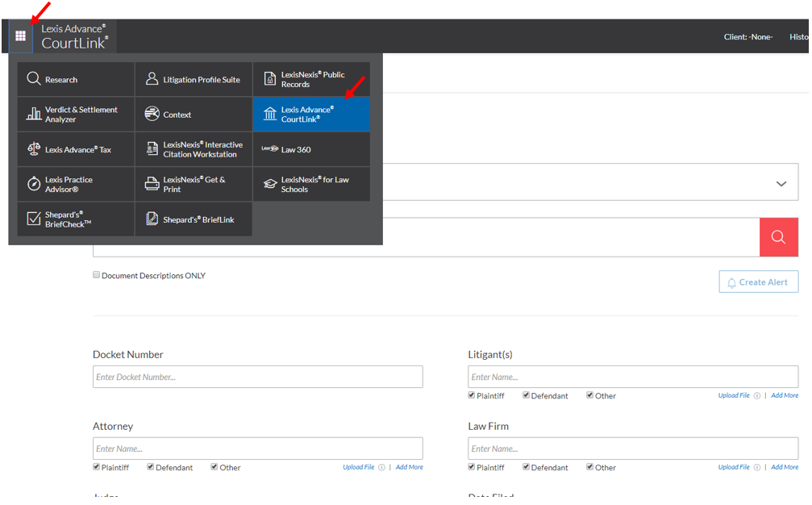The image size is (812, 505).
Task: Enable the Document Descriptions ONLY checkbox
Action: coord(96,274)
